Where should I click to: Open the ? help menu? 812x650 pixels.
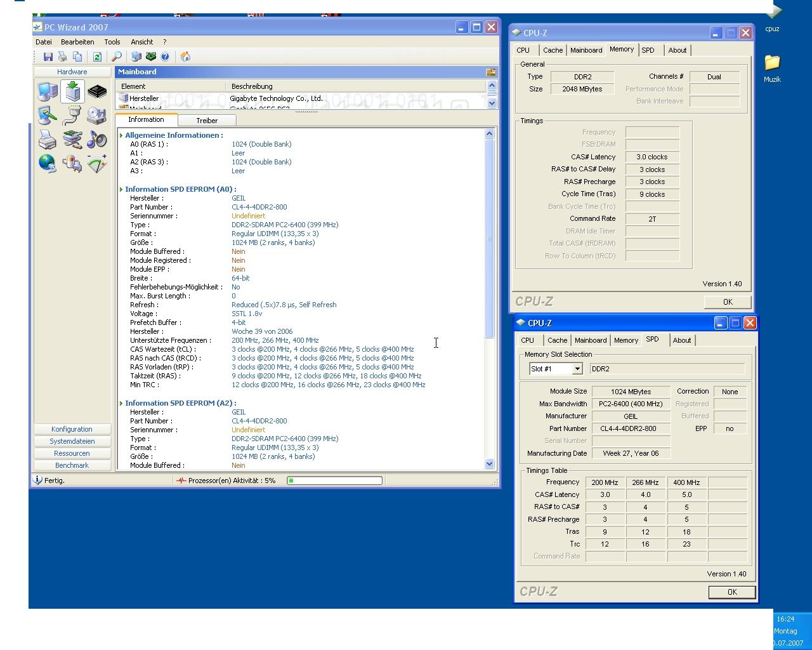click(x=165, y=42)
